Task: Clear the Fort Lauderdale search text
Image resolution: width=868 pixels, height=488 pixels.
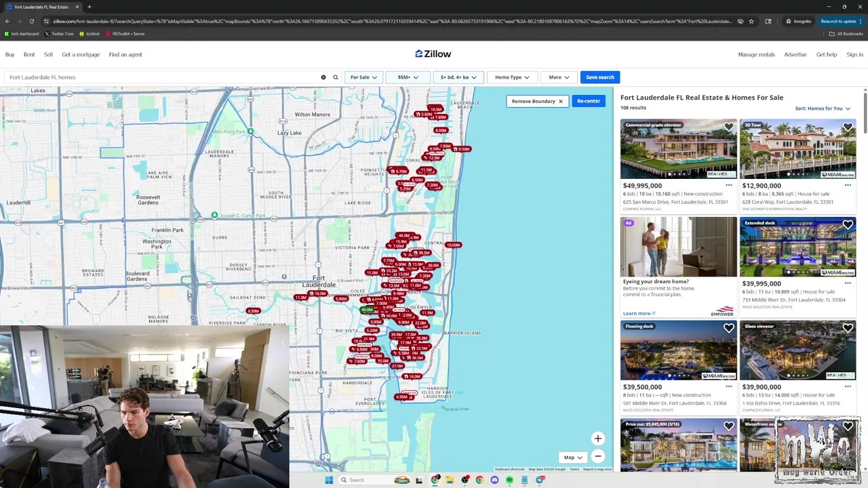Action: click(323, 77)
